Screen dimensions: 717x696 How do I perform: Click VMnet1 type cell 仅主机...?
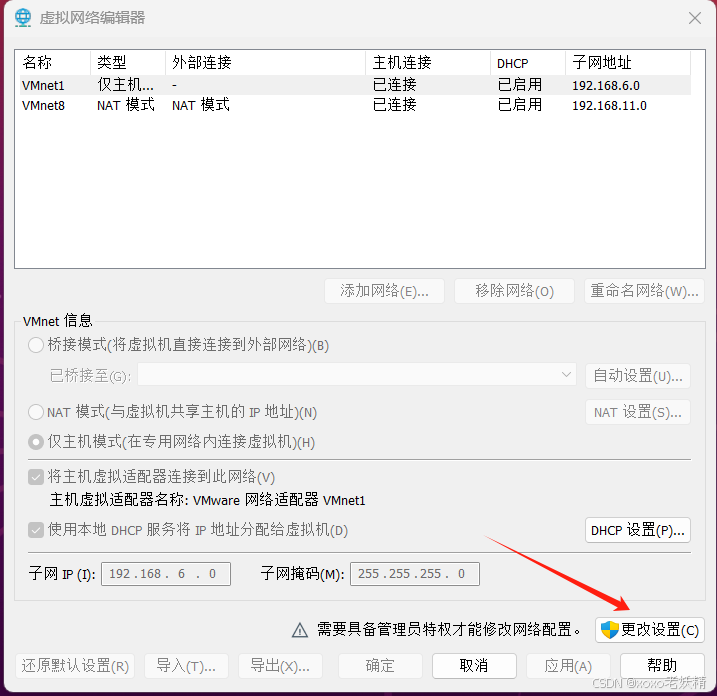click(125, 85)
